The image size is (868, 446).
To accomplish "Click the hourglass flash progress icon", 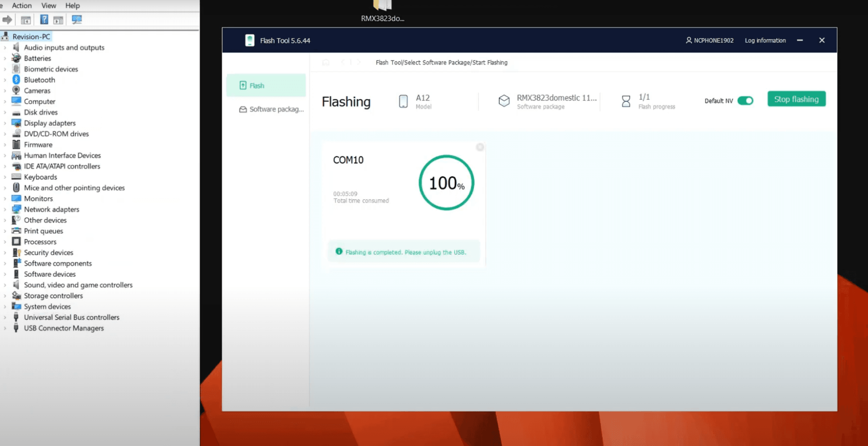I will [x=626, y=101].
